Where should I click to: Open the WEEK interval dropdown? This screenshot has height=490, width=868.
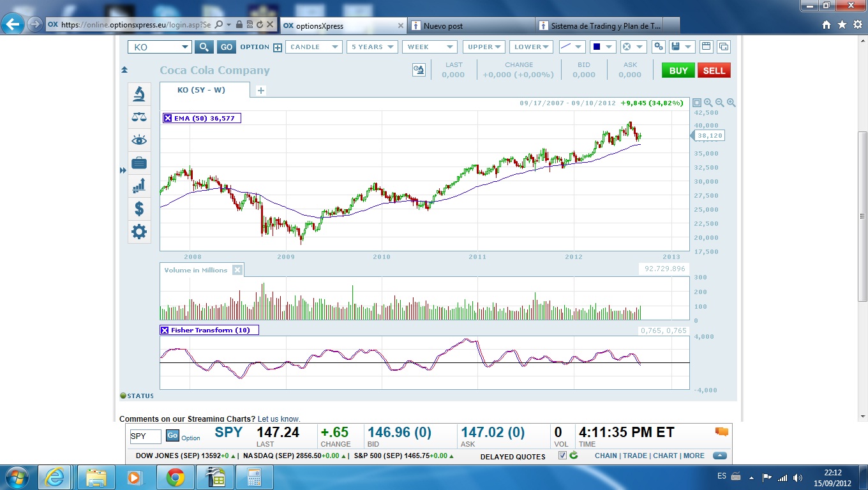point(430,47)
